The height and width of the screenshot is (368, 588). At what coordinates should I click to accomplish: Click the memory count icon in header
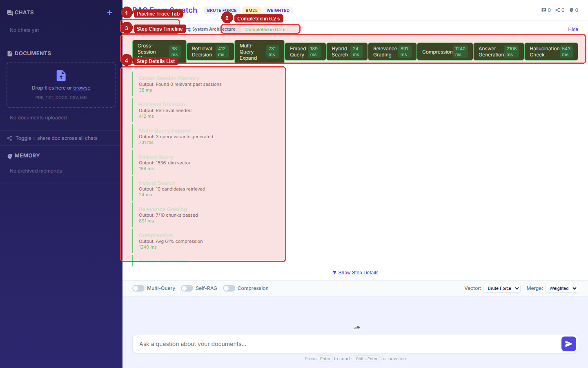tap(572, 10)
